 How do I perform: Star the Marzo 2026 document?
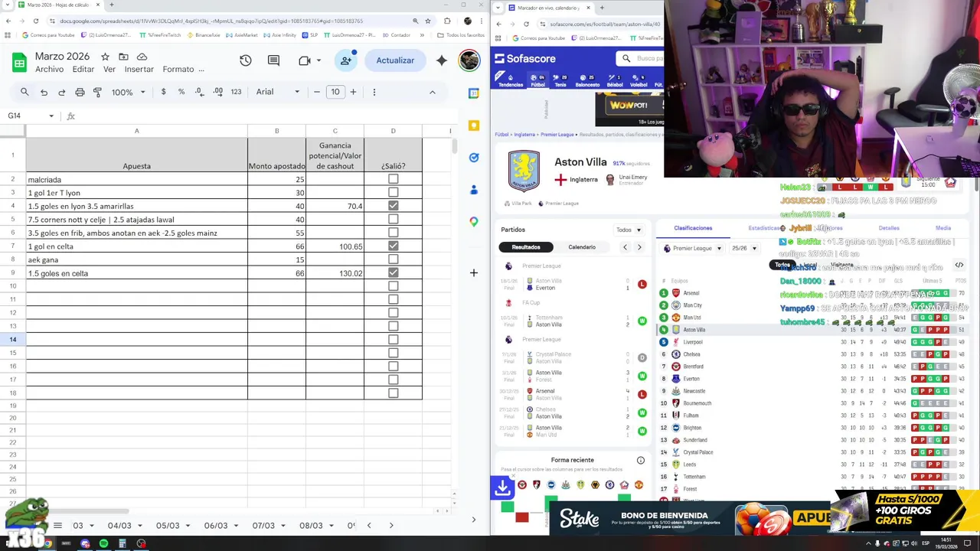105,57
